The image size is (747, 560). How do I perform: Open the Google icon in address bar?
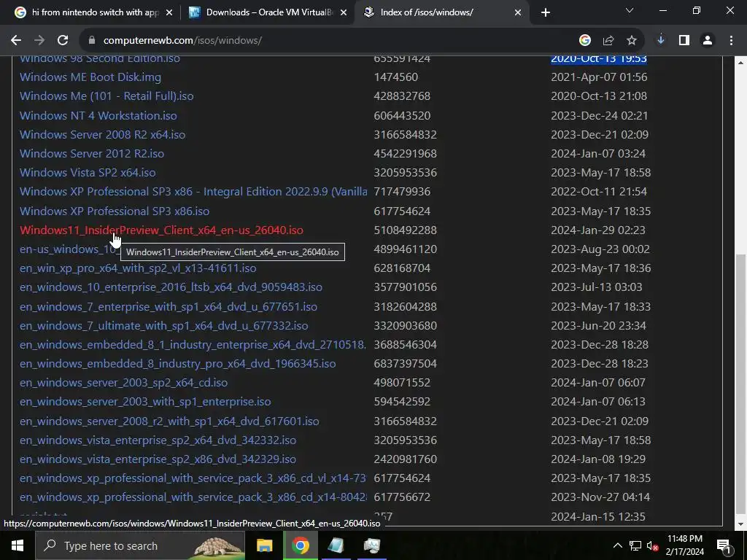pyautogui.click(x=585, y=41)
